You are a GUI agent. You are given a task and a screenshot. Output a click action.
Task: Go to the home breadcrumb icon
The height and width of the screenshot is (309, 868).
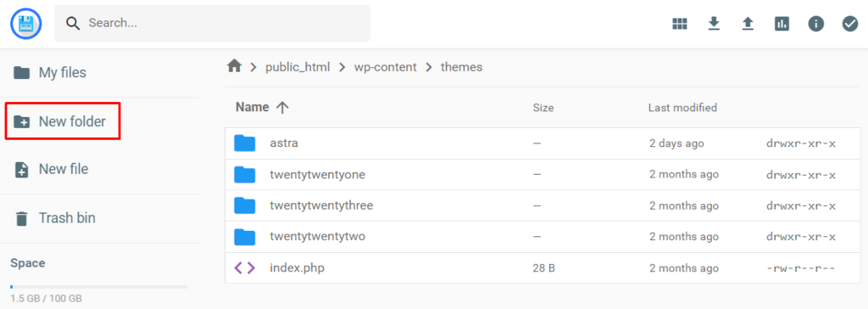pos(235,66)
